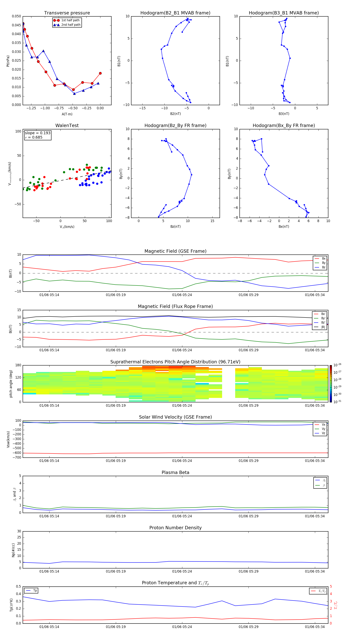351x644 pixels.
Task: Select the 'V_remaining(km/s)' y-axis label
Action: [10, 173]
